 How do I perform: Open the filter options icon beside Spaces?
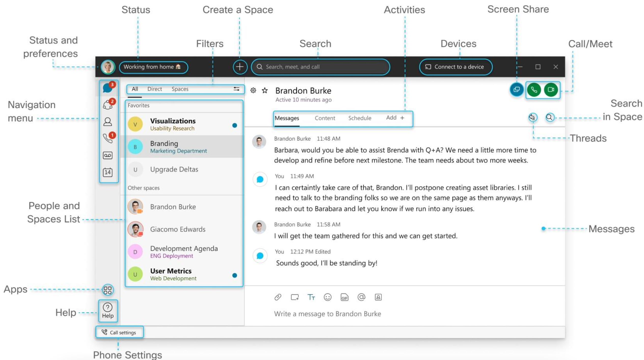(236, 89)
